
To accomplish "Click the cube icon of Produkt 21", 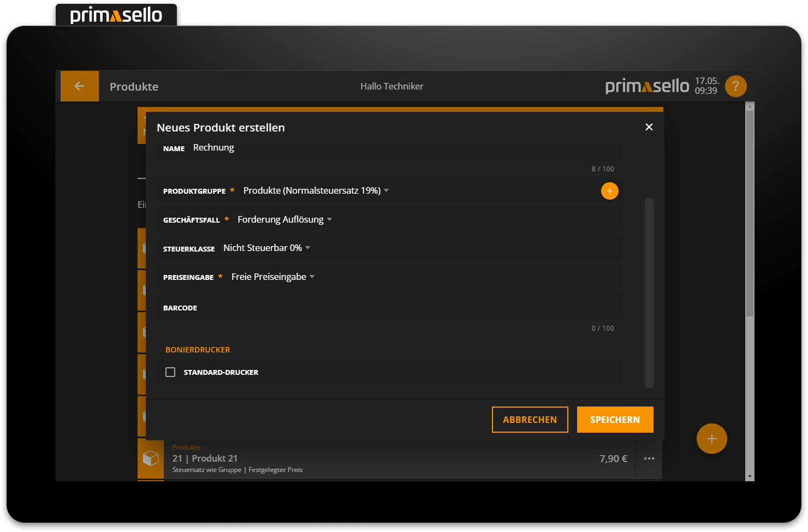I will 151,458.
